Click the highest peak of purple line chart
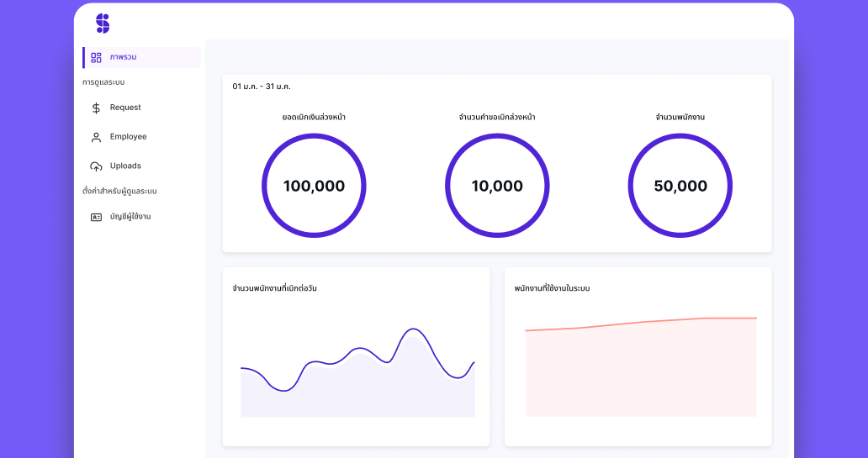Viewport: 868px width, 458px height. coord(411,329)
